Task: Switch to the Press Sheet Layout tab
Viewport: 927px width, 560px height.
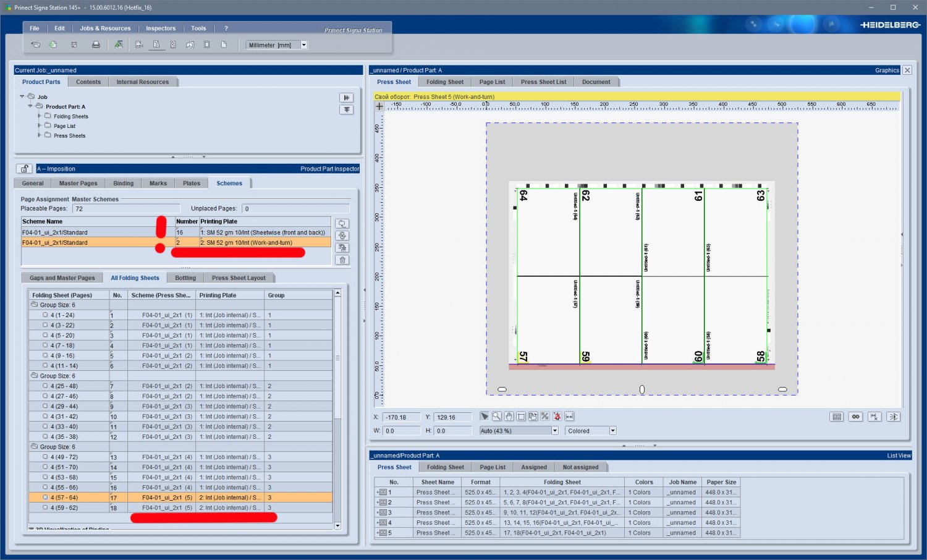Action: click(239, 278)
